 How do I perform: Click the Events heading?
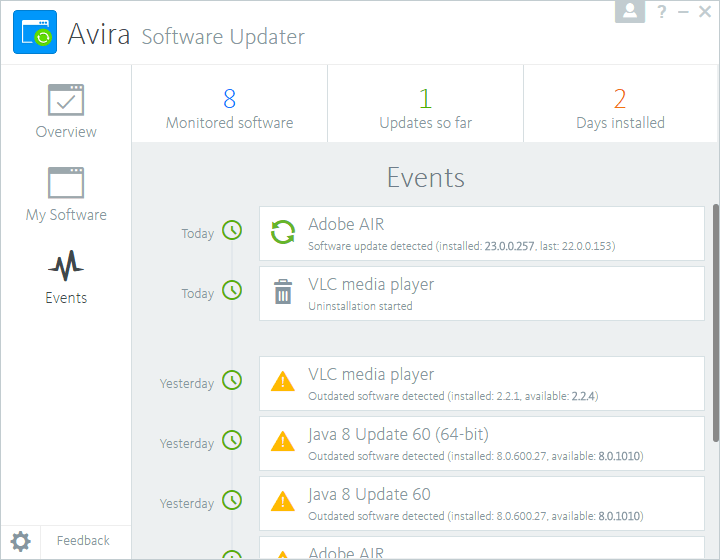(426, 178)
